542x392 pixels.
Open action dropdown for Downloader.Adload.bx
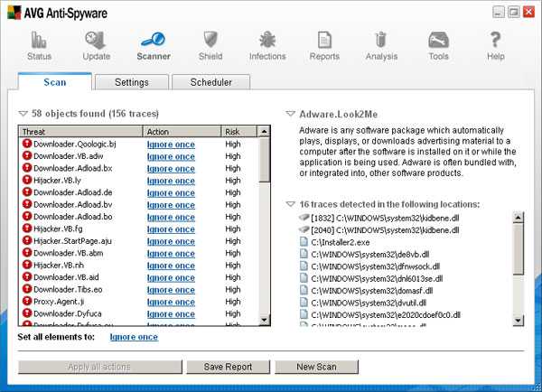pos(171,169)
